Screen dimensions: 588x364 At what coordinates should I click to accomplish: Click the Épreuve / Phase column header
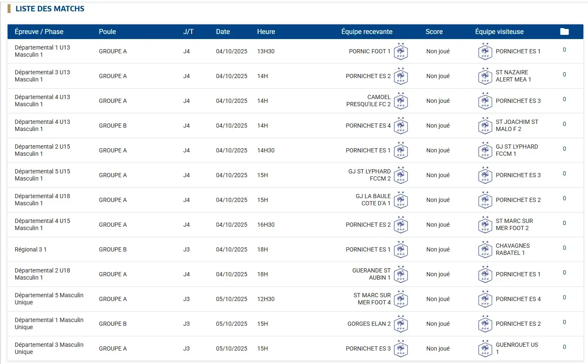(x=39, y=32)
